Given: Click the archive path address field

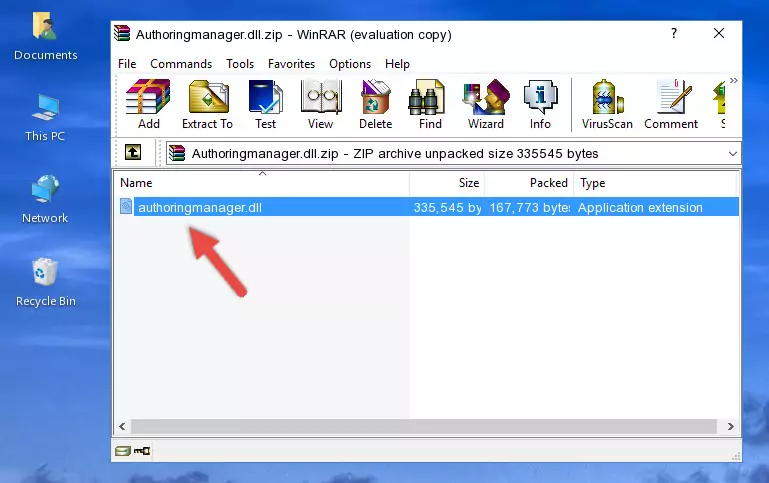Looking at the screenshot, I should coord(453,153).
